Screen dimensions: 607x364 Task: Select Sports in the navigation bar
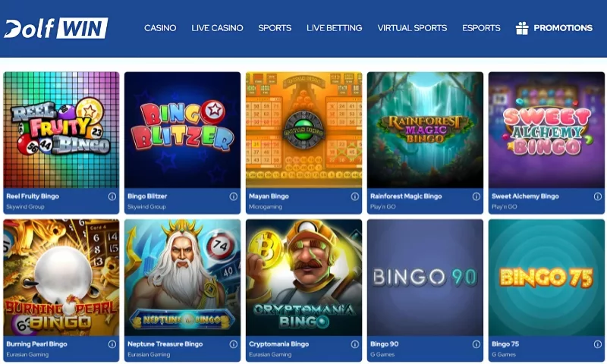click(x=275, y=28)
